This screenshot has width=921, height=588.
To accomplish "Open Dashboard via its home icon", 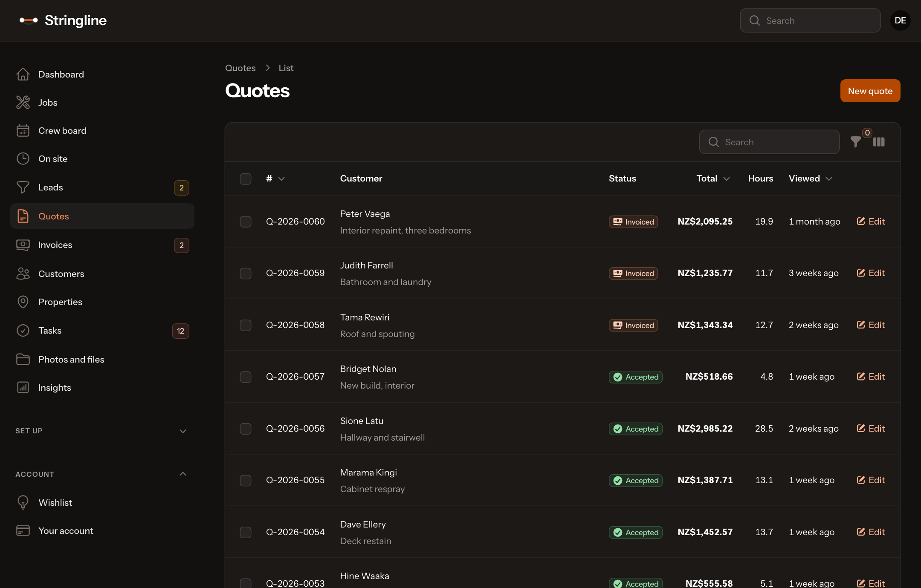I will click(23, 74).
